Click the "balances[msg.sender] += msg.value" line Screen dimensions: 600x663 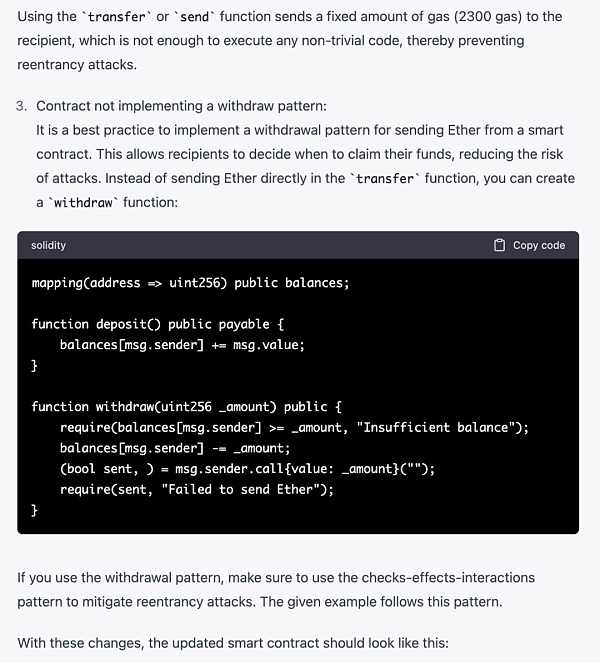pyautogui.click(x=181, y=345)
